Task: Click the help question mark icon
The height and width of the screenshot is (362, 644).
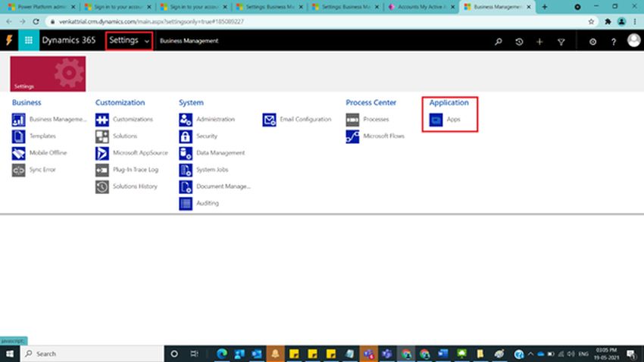Action: pyautogui.click(x=614, y=42)
